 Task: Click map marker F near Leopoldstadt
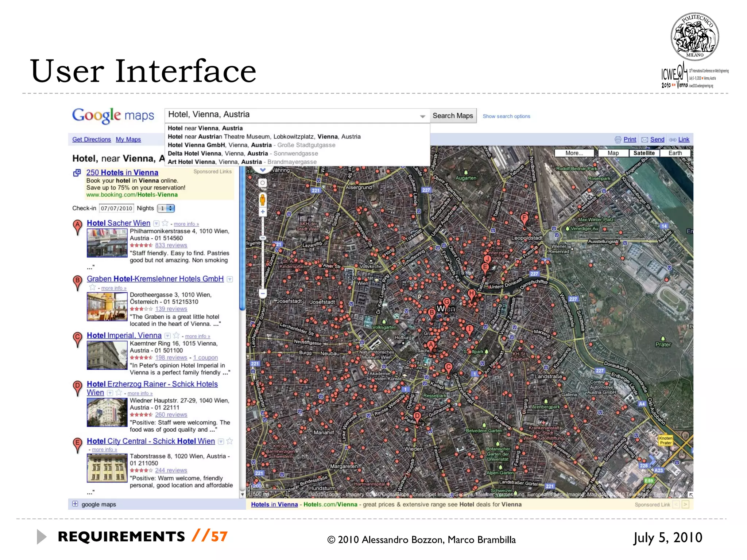(x=524, y=220)
